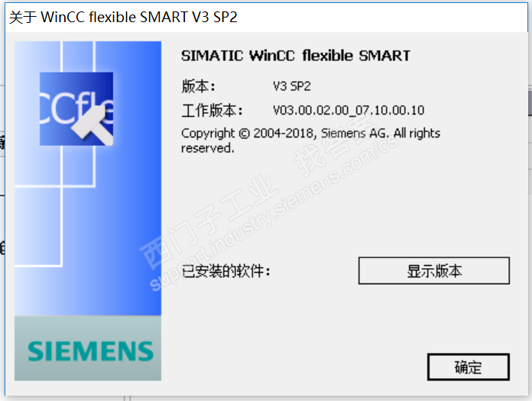Click the 2004-2018 year range text
This screenshot has width=532, height=401.
(284, 133)
